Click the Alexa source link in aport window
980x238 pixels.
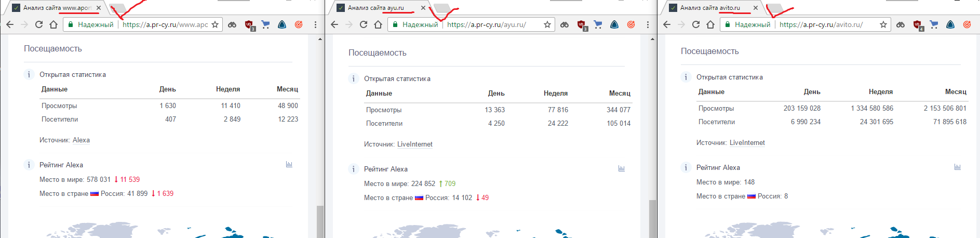(x=81, y=140)
